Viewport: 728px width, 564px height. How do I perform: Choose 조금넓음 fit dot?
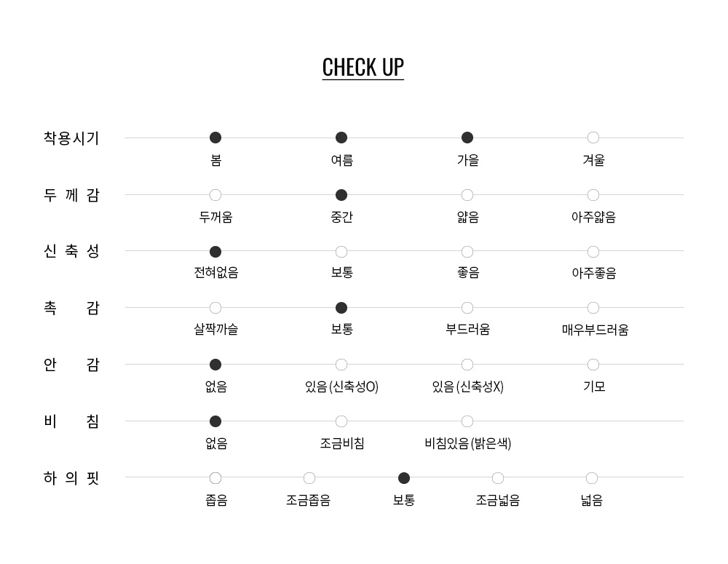pyautogui.click(x=498, y=478)
